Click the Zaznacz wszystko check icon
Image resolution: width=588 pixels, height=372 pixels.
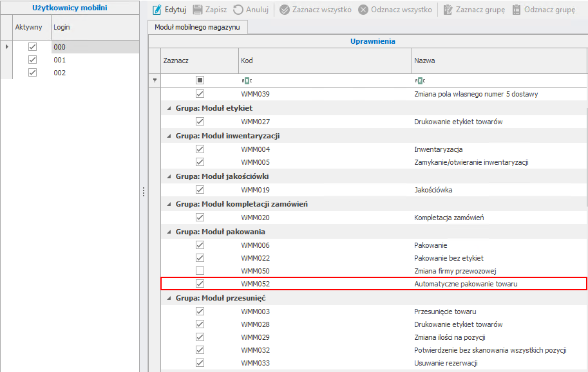pos(285,10)
